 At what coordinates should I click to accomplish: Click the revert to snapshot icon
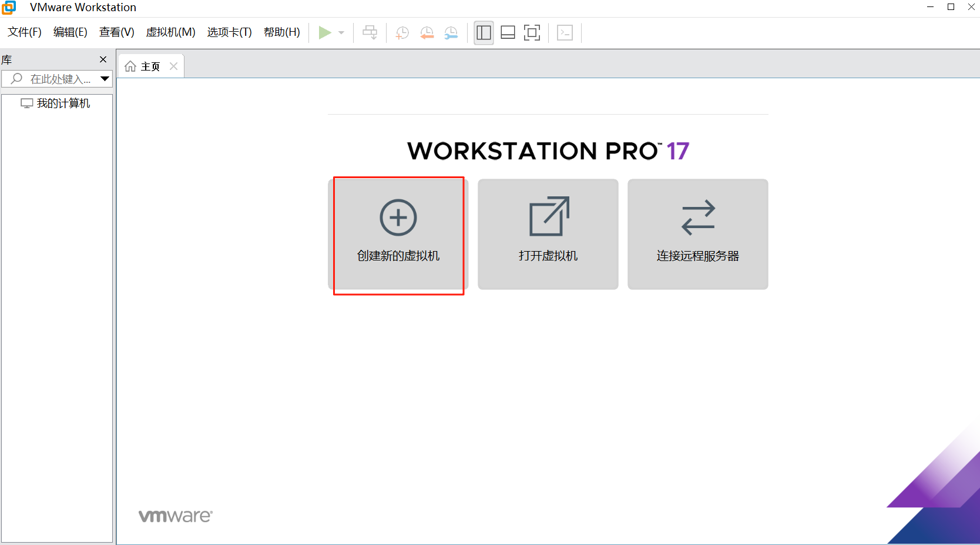click(427, 33)
